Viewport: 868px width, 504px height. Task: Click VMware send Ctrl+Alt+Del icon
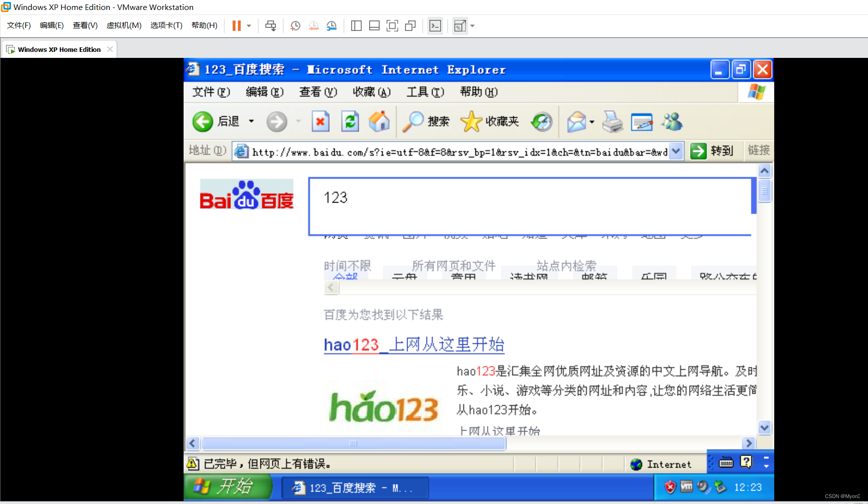[x=271, y=26]
